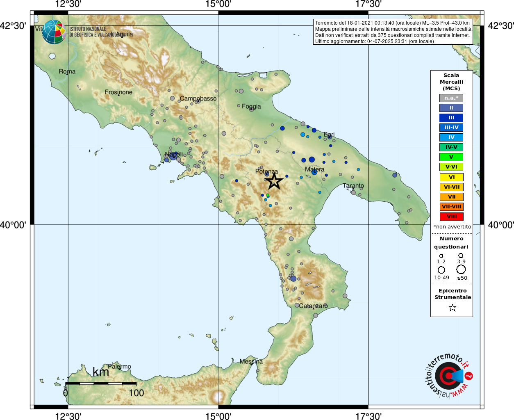514x420 pixels.
Task: Select the green V intensity swatch
Action: [x=451, y=157]
